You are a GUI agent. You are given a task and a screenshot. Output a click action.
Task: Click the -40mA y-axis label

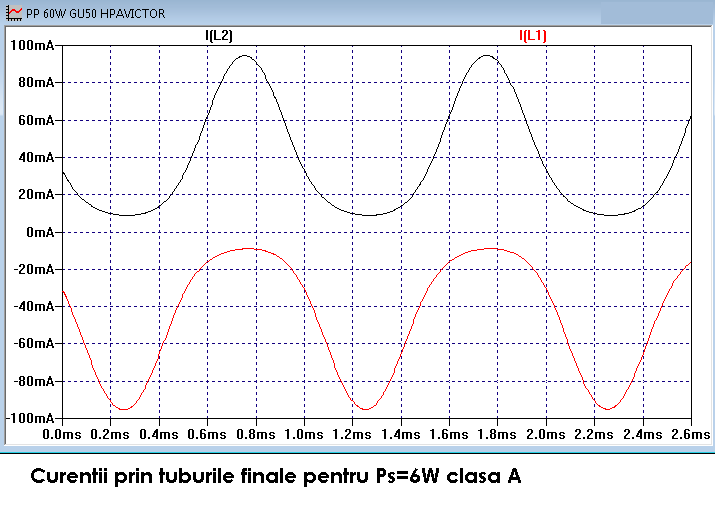pos(34,306)
